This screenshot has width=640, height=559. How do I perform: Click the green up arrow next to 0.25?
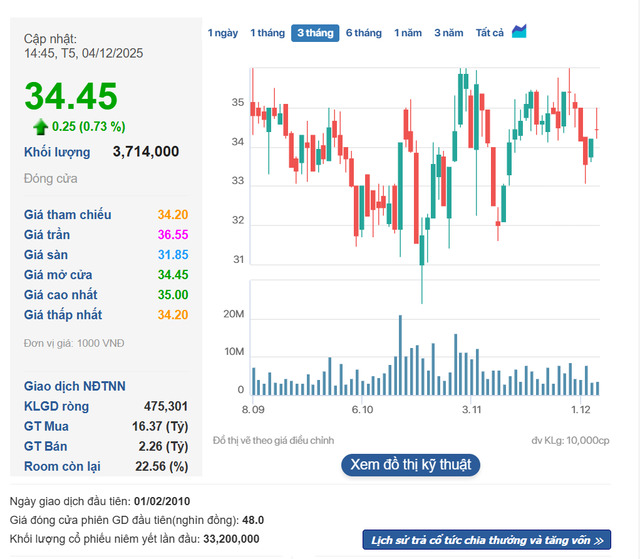pyautogui.click(x=40, y=126)
